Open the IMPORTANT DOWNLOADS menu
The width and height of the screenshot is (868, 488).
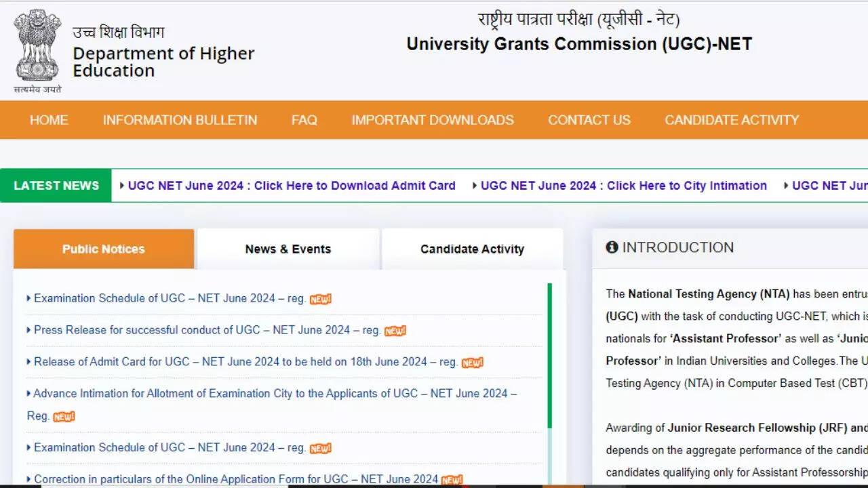click(x=432, y=120)
